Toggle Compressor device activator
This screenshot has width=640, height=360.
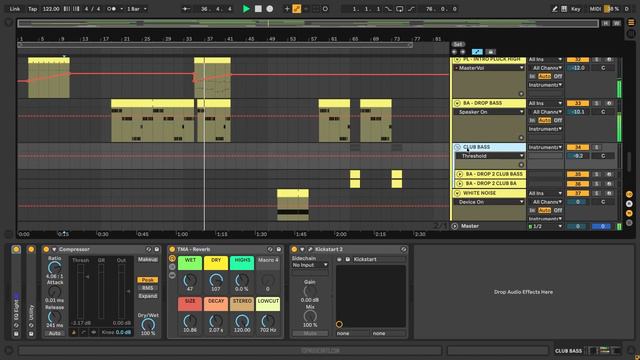click(x=46, y=249)
